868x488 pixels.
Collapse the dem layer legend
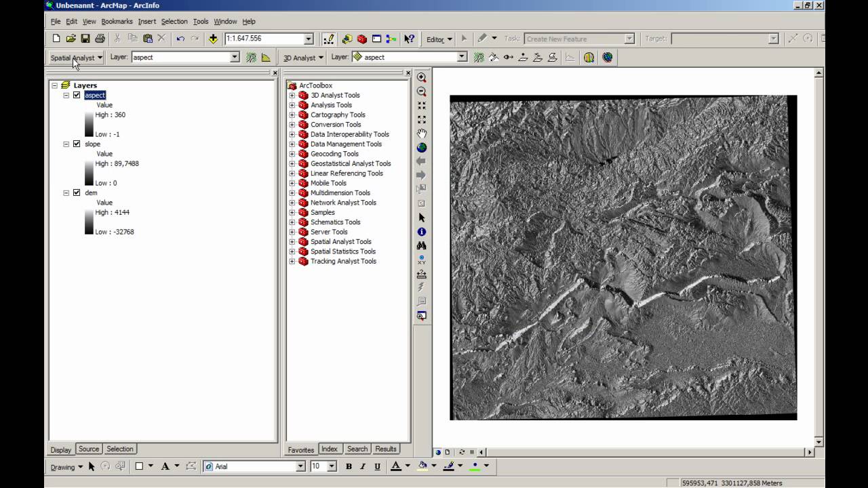66,193
